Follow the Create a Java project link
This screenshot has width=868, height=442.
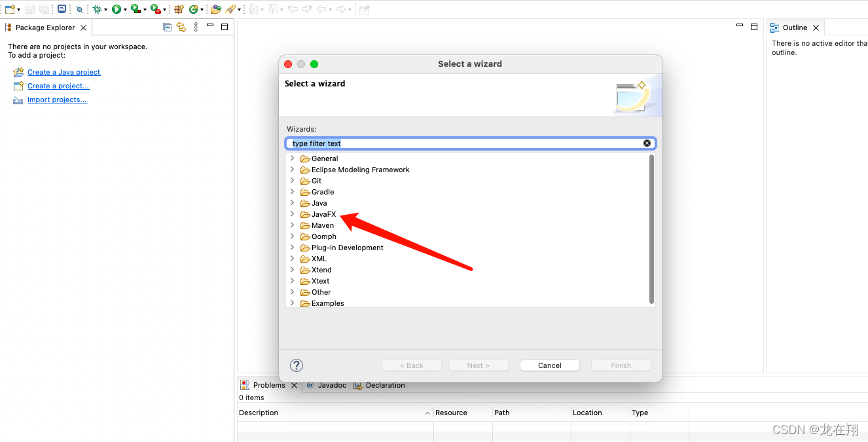point(63,72)
